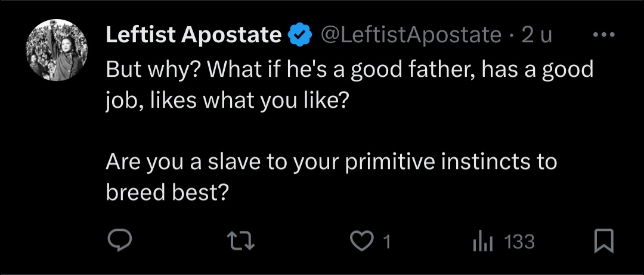Open the three-dot more options menu

coord(604,35)
